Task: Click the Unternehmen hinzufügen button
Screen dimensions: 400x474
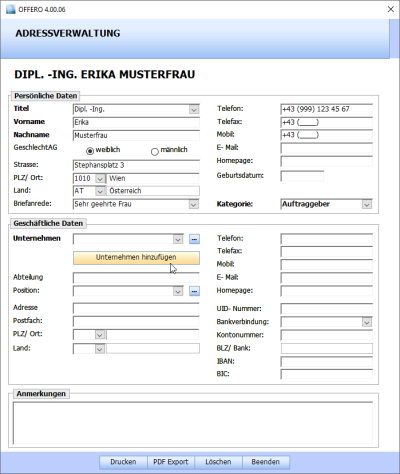Action: [x=136, y=258]
